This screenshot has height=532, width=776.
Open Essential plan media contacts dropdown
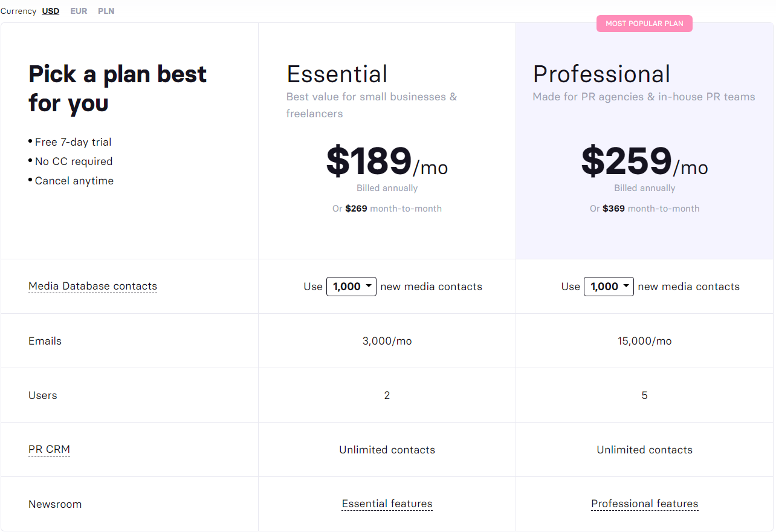[351, 287]
